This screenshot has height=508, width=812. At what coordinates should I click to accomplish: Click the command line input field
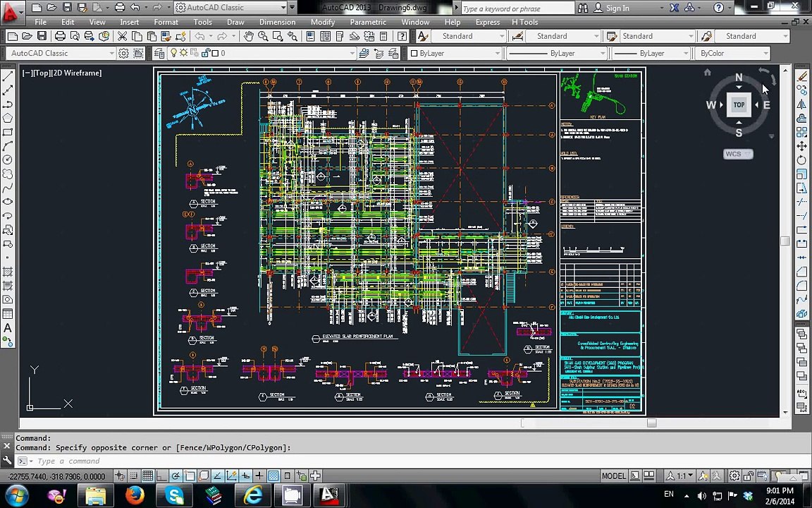click(211, 461)
